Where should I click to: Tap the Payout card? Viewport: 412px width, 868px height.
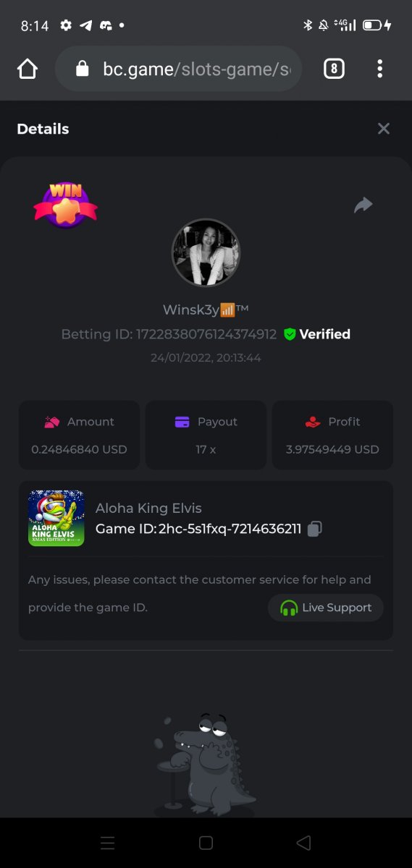[206, 435]
